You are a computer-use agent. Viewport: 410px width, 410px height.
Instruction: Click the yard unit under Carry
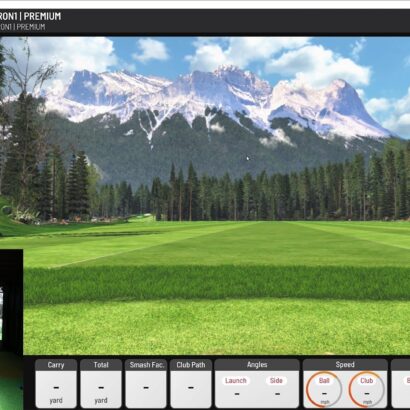(x=56, y=400)
